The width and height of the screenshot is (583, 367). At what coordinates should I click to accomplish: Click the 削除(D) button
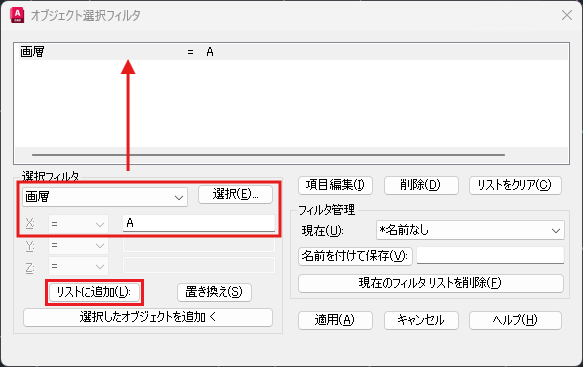tap(421, 185)
